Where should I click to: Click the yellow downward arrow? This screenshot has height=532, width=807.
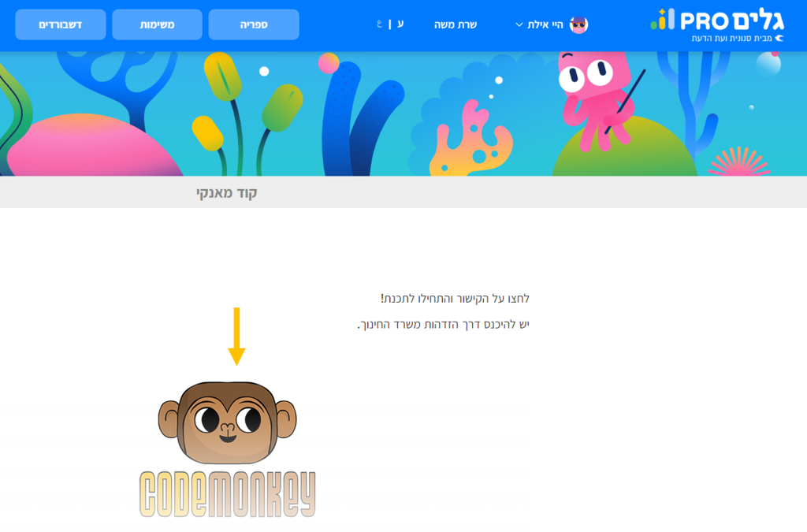236,337
